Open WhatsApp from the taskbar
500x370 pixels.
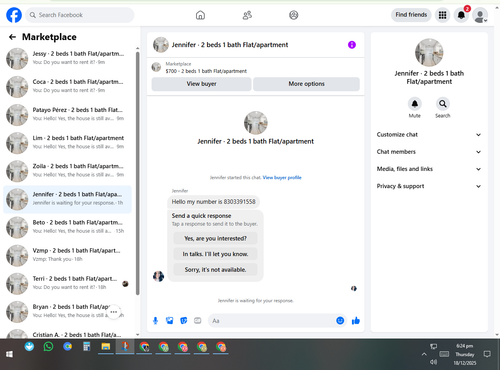tap(48, 347)
